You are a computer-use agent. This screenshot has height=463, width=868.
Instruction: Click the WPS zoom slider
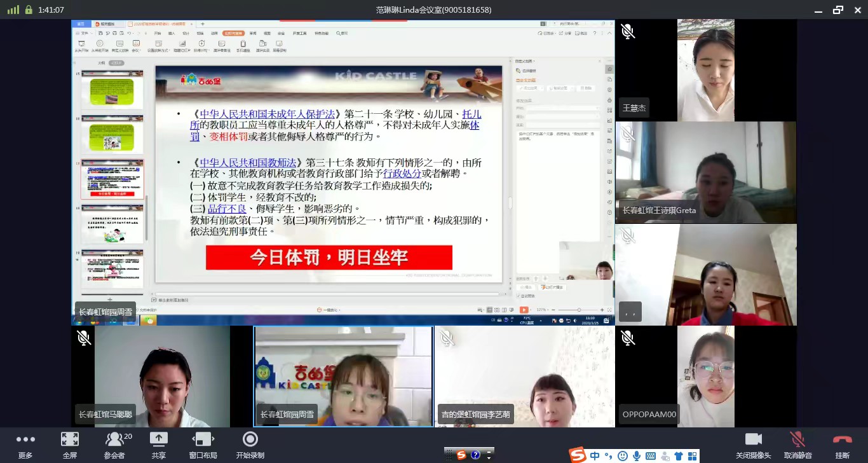point(579,310)
